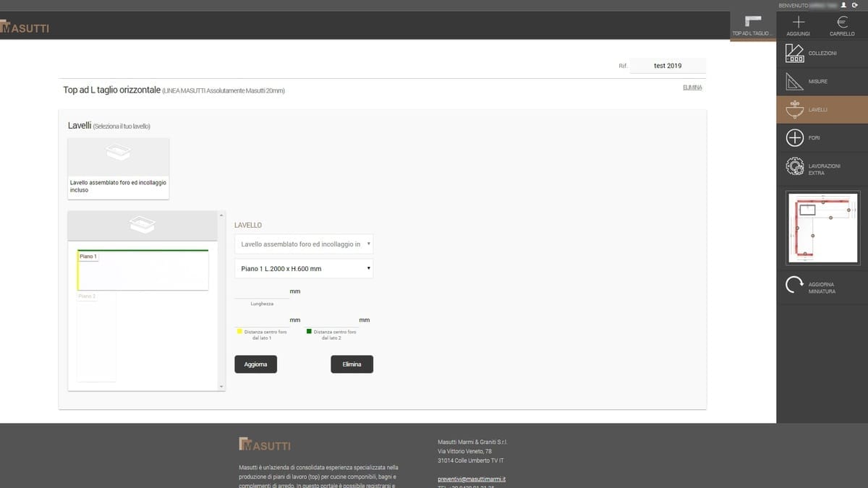Open the Misure panel
The width and height of the screenshot is (868, 488).
(822, 82)
